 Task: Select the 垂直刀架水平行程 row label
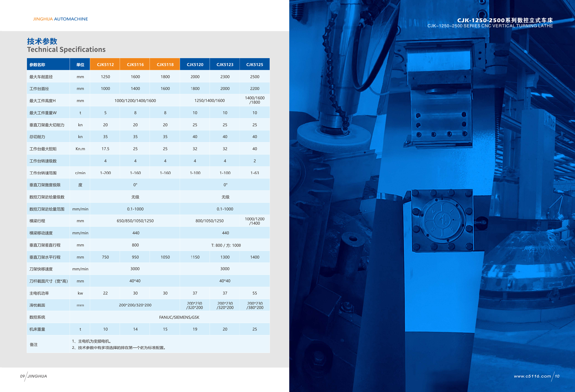[x=45, y=257]
